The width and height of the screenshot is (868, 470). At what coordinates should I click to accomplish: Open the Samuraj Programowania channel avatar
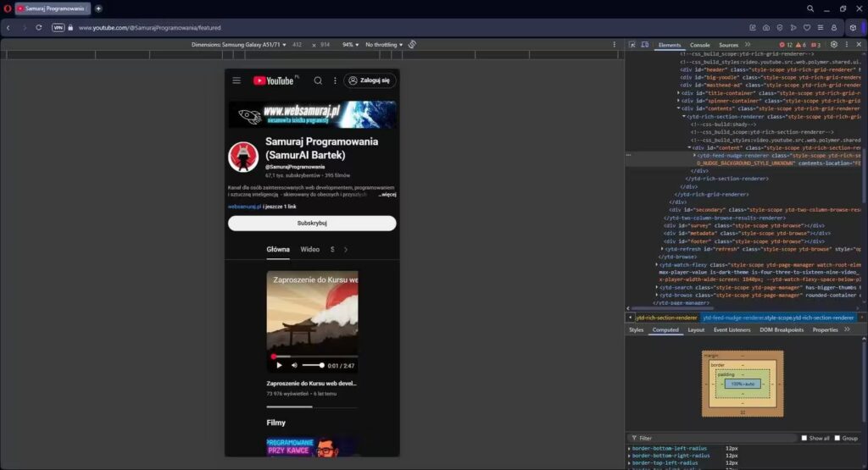243,157
